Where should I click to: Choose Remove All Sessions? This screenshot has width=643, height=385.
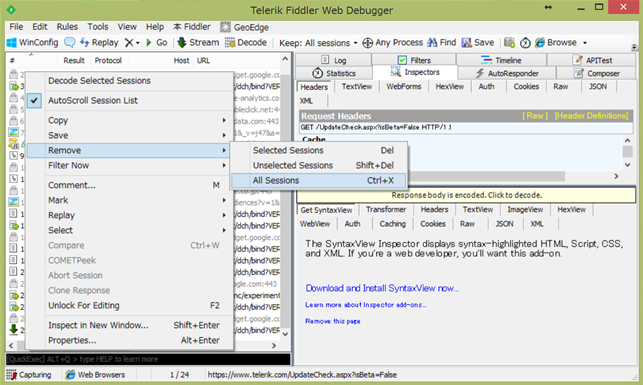tap(319, 180)
